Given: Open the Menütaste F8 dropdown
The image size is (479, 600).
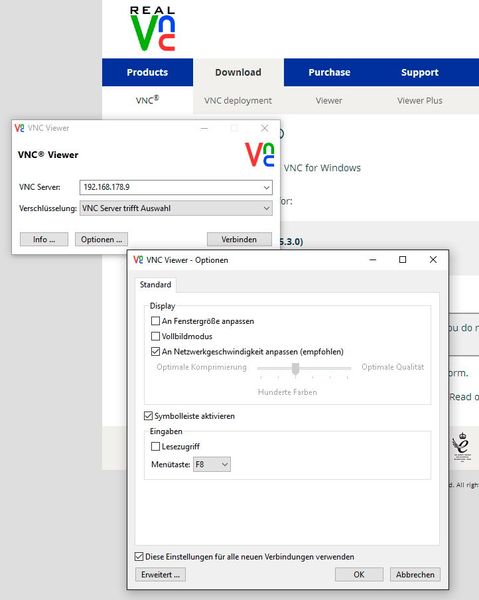Looking at the screenshot, I should (212, 464).
